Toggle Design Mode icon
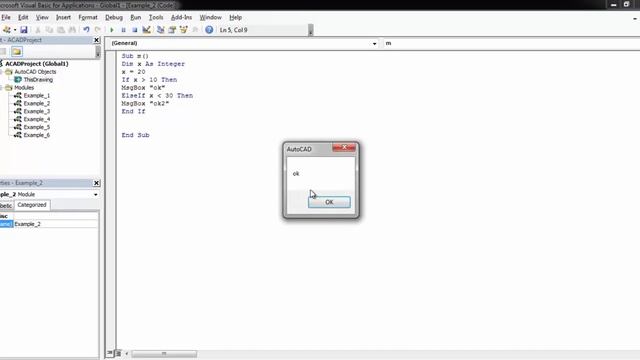Viewport: 640px width, 360px height. coord(147,30)
